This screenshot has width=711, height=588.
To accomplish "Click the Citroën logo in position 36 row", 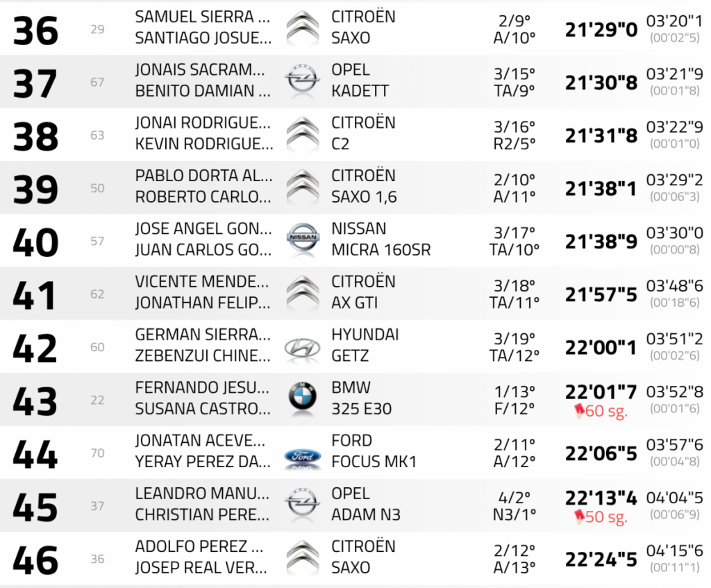I will pos(302,28).
